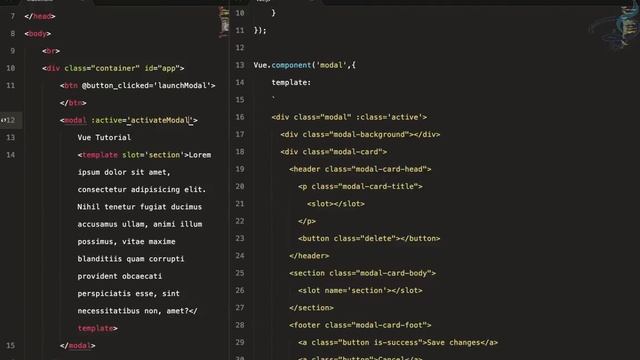Click the 'Save changes' anchor line
The width and height of the screenshot is (640, 360).
point(398,342)
